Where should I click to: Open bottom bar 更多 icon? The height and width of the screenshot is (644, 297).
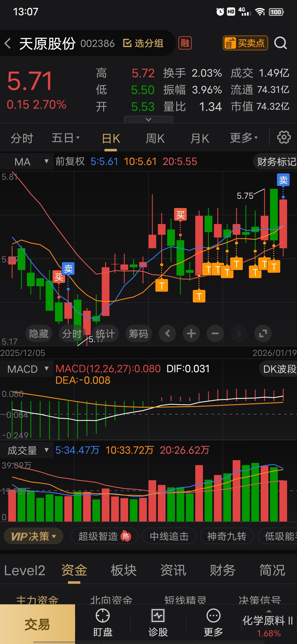pos(213,623)
